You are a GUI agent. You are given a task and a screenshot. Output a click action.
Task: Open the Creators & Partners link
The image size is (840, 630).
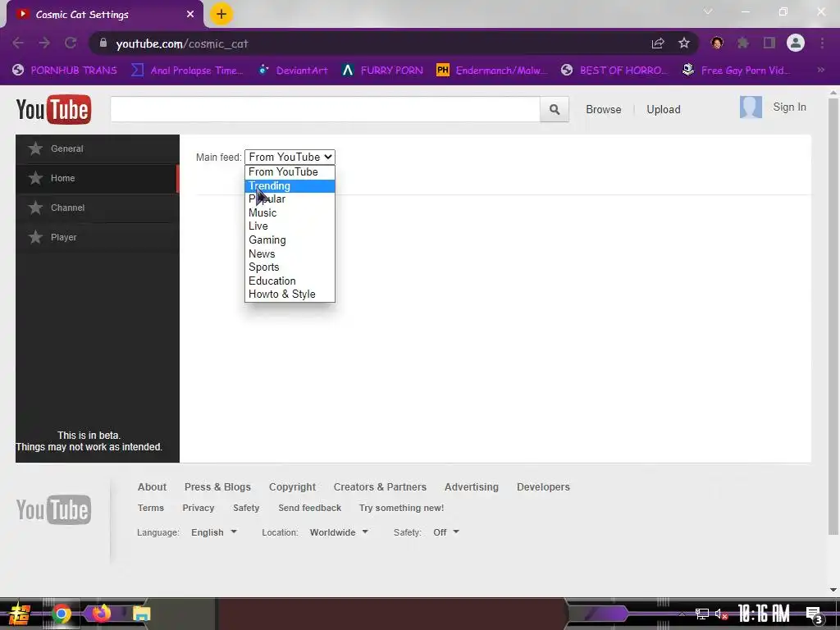pos(380,487)
